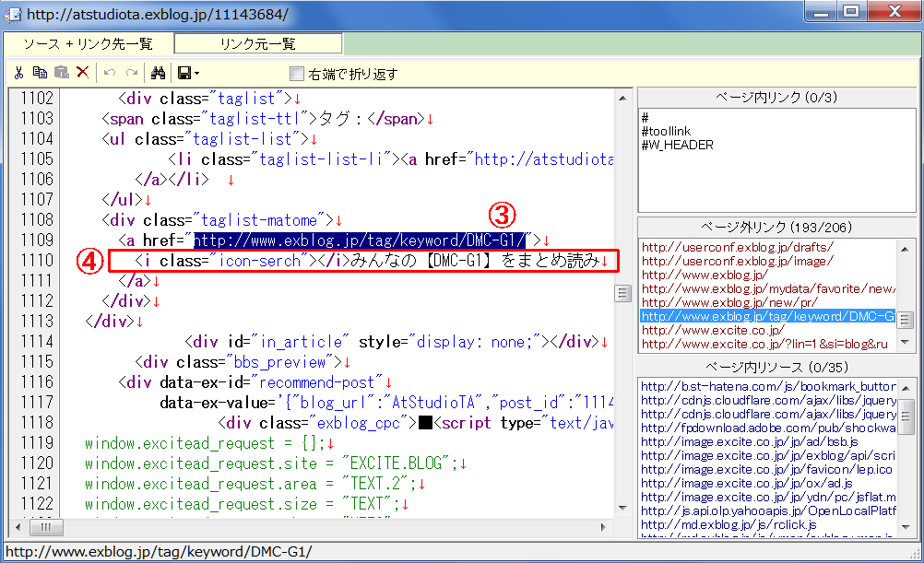Screen dimensions: 924x563
Task: Select b.st-hatena.com bookmark_button resource
Action: (x=768, y=386)
